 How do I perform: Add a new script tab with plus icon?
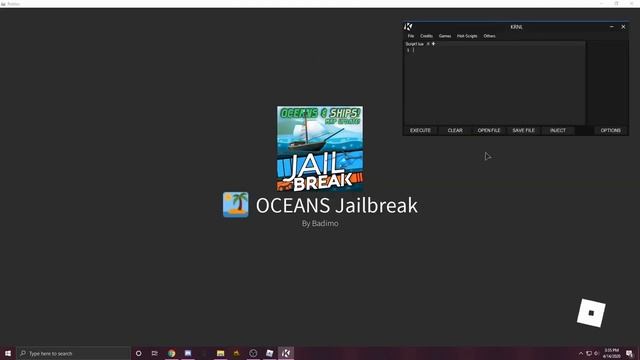433,44
